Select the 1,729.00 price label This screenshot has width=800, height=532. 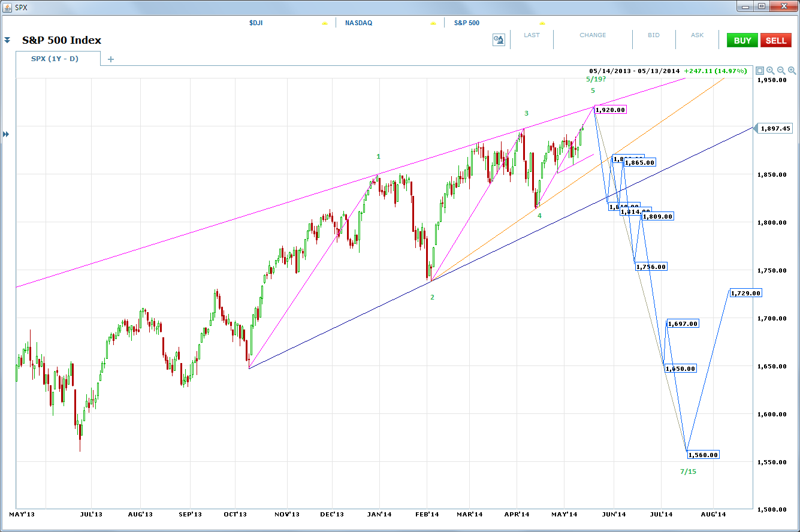pos(745,293)
